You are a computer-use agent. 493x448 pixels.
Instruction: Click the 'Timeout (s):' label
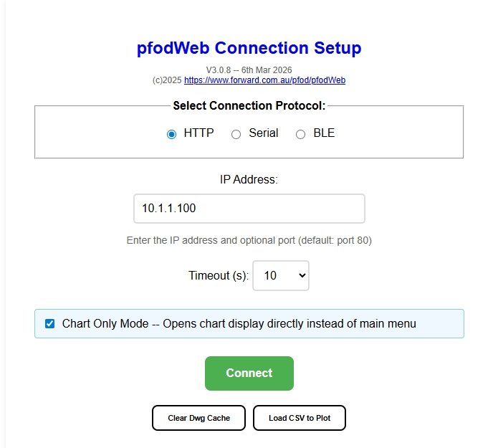coord(218,275)
